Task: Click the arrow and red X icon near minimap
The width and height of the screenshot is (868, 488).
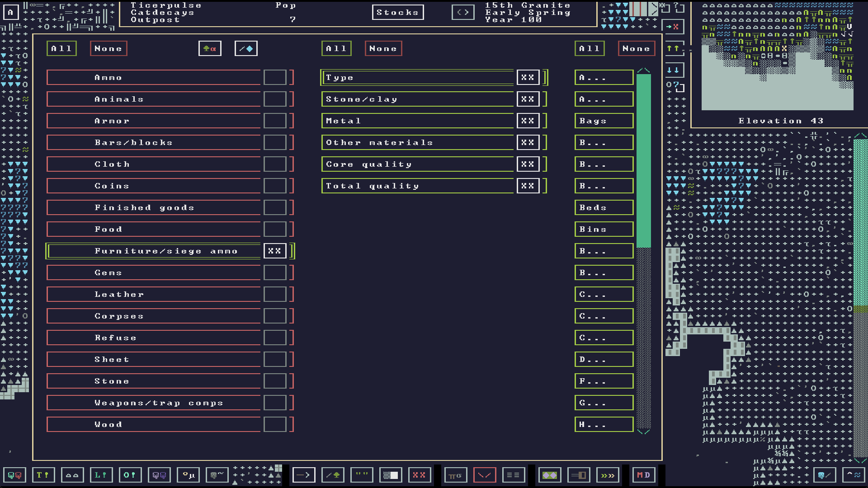Action: (x=673, y=27)
